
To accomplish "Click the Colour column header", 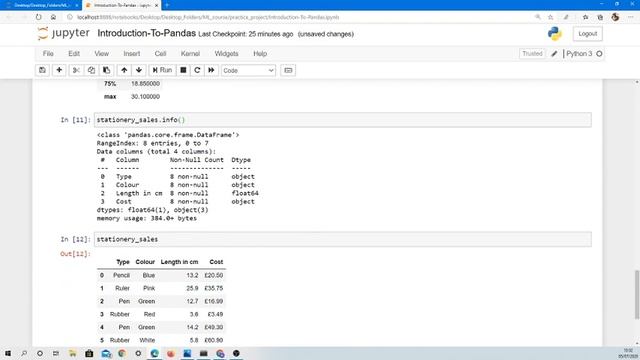I will tap(145, 262).
